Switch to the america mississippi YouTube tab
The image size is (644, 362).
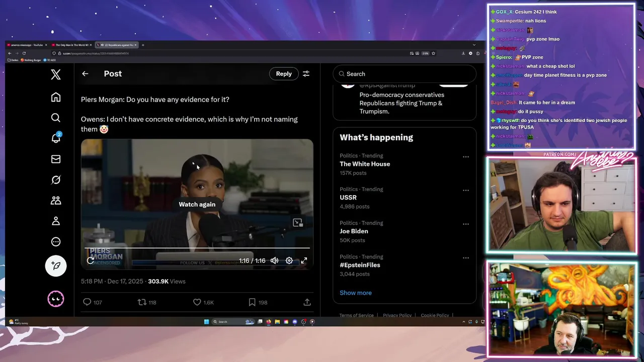[27, 45]
